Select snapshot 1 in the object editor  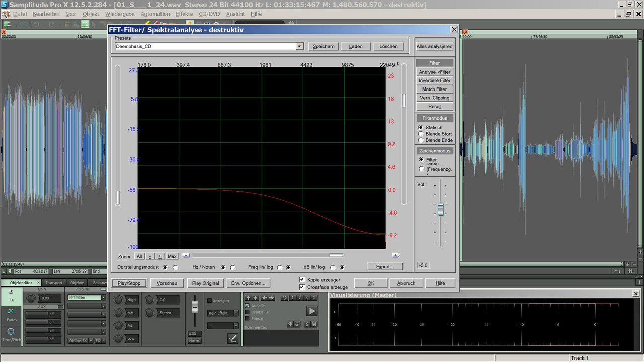(x=292, y=298)
